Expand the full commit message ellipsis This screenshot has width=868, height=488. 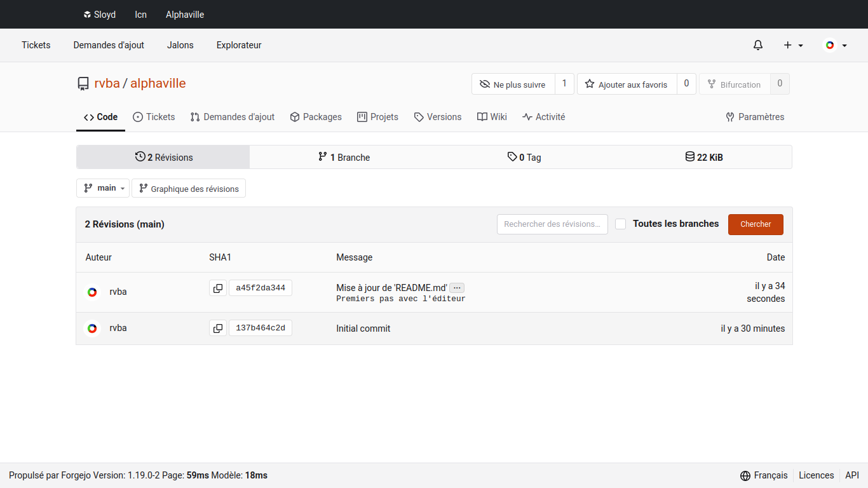457,288
